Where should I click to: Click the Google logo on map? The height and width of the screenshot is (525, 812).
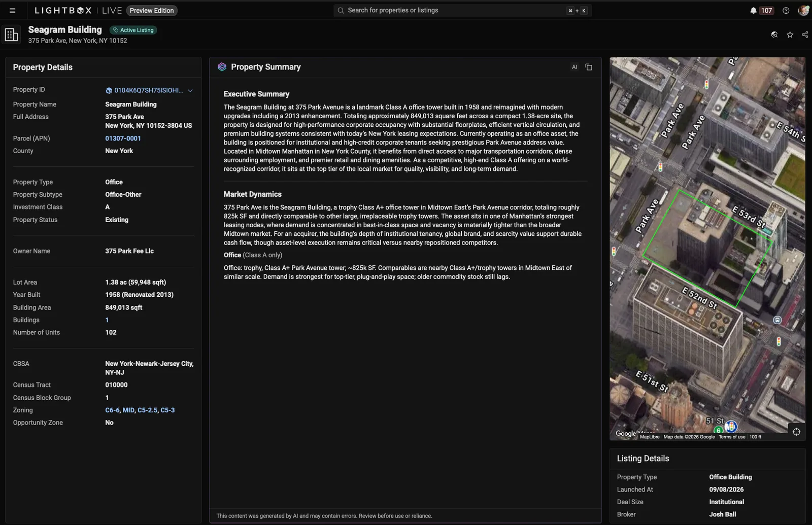tap(625, 433)
